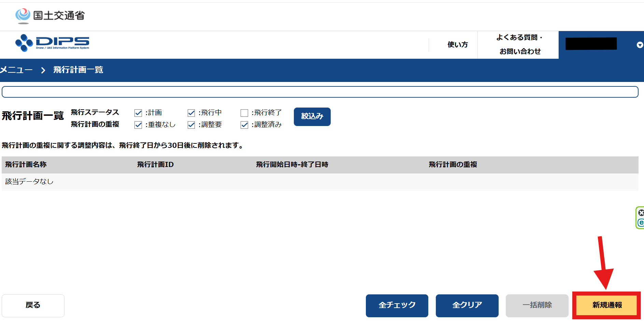Open よくある質問・お問い合わせ menu item
Viewport: 644px width, 321px height.
[x=519, y=45]
